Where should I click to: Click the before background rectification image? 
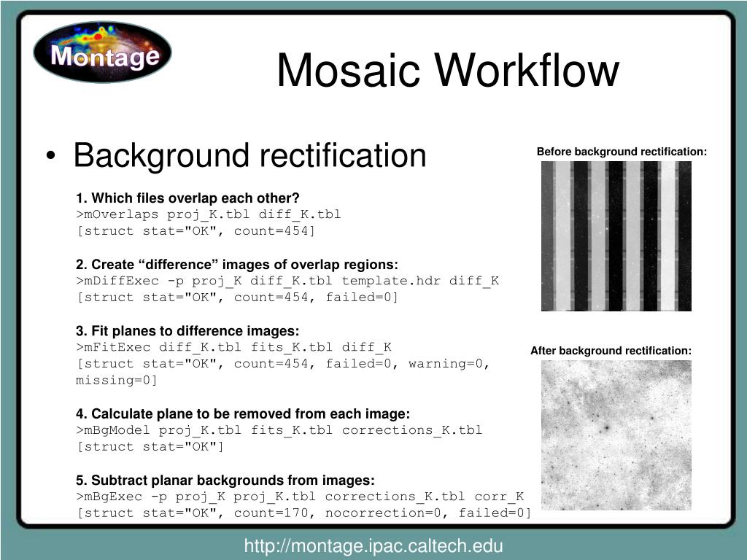(x=616, y=236)
